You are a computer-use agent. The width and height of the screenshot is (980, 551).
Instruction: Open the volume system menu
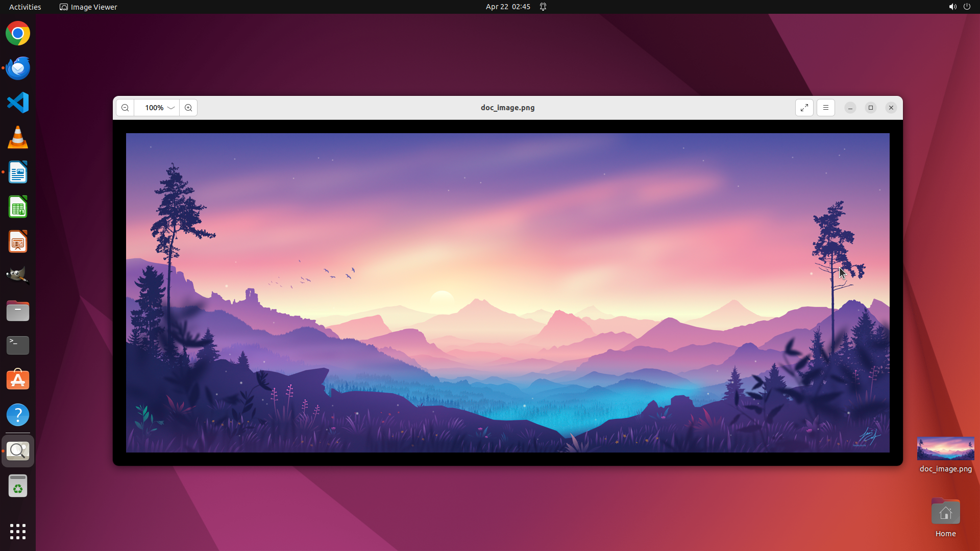click(952, 7)
